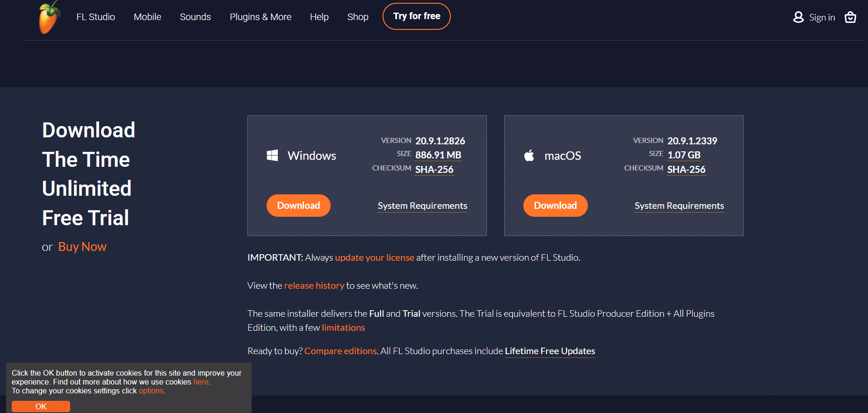Open the shopping bag cart icon

[850, 17]
